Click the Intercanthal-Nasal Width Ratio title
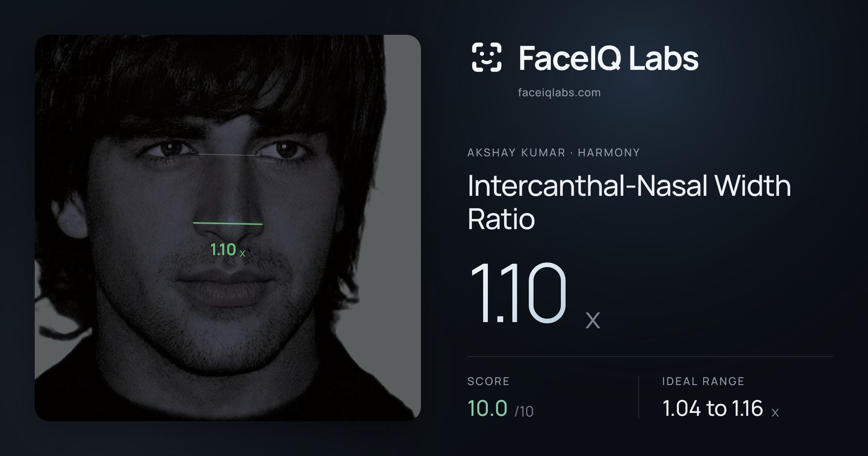The width and height of the screenshot is (868, 456). pyautogui.click(x=629, y=202)
